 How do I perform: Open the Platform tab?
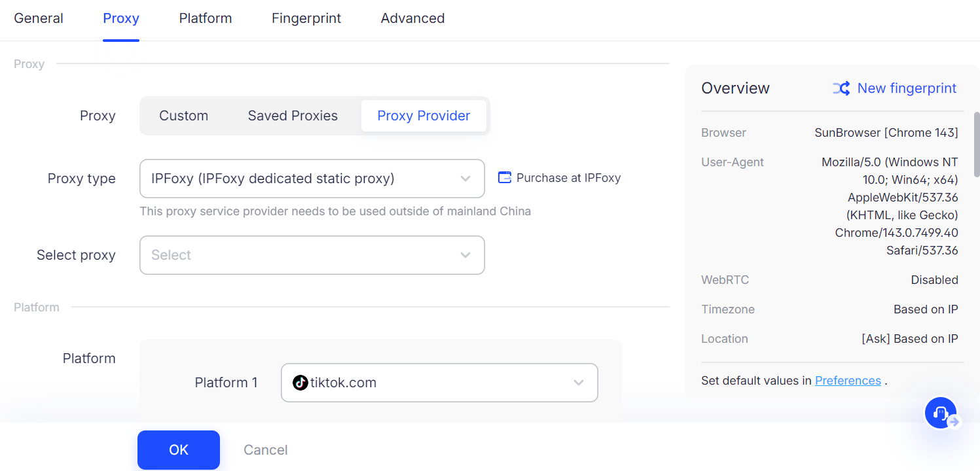point(206,18)
